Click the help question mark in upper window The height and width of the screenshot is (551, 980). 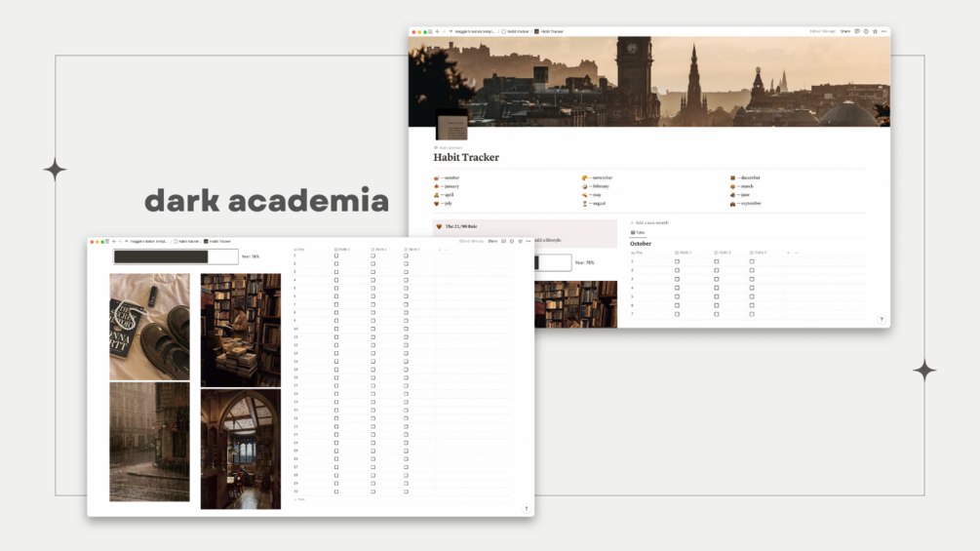(882, 319)
